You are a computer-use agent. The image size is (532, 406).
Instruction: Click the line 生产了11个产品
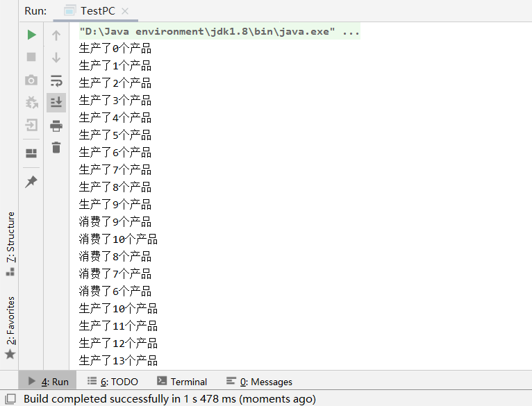(x=118, y=326)
